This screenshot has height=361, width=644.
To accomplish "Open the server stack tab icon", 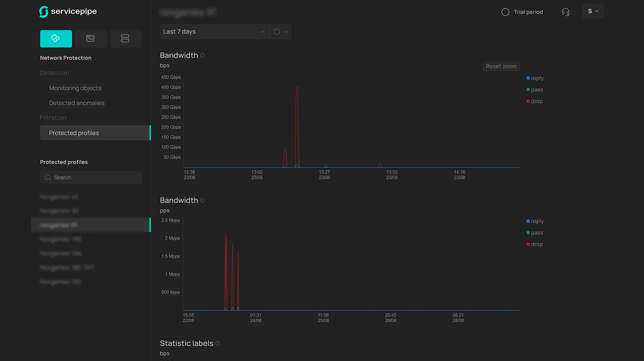I will [x=125, y=39].
